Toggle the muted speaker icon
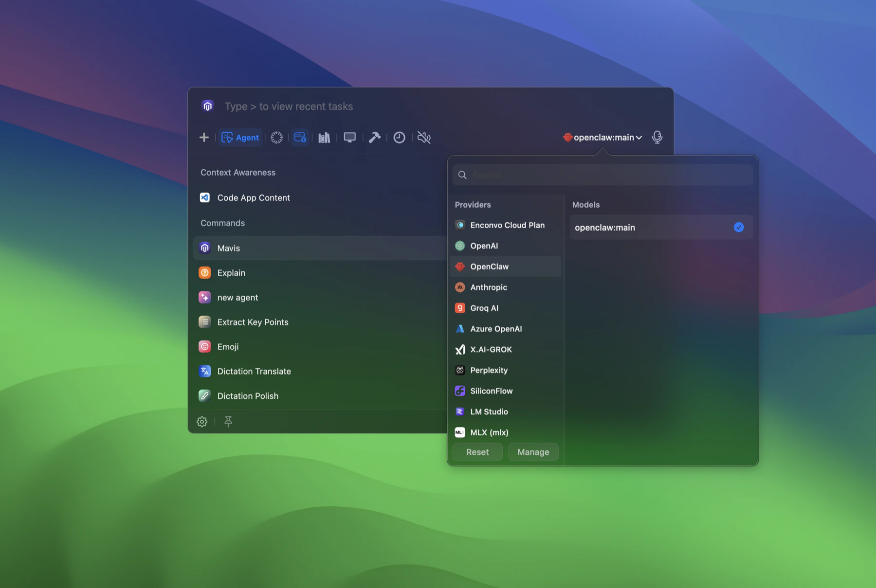The height and width of the screenshot is (588, 876). point(424,138)
